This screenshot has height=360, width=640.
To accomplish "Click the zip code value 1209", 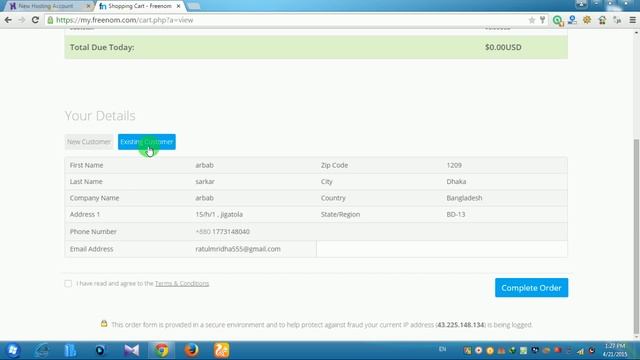I will click(x=454, y=165).
